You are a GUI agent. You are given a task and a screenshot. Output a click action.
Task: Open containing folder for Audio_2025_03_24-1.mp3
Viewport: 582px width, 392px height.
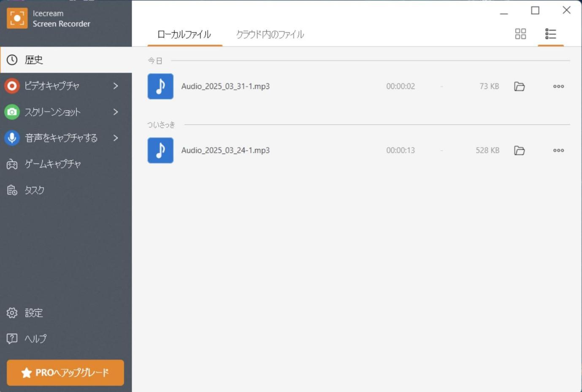coord(520,150)
